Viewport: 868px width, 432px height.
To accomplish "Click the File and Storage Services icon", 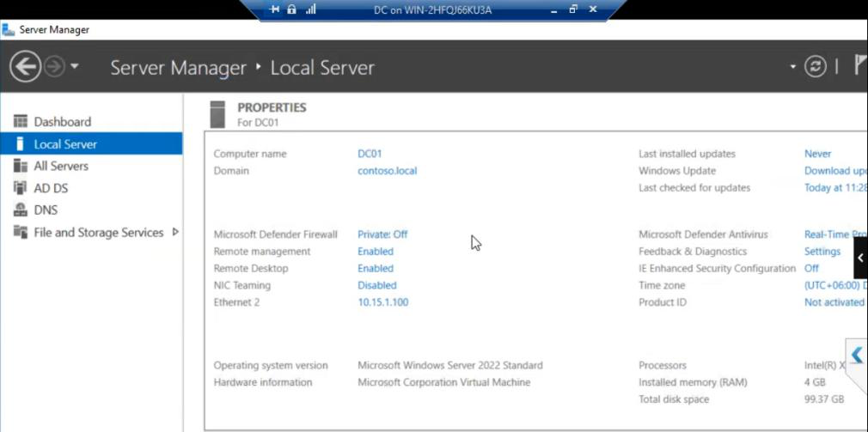I will coord(21,232).
